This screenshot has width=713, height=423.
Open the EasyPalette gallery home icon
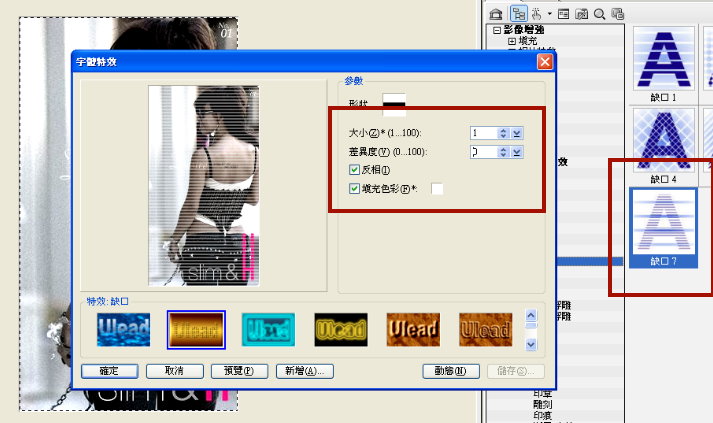[496, 14]
